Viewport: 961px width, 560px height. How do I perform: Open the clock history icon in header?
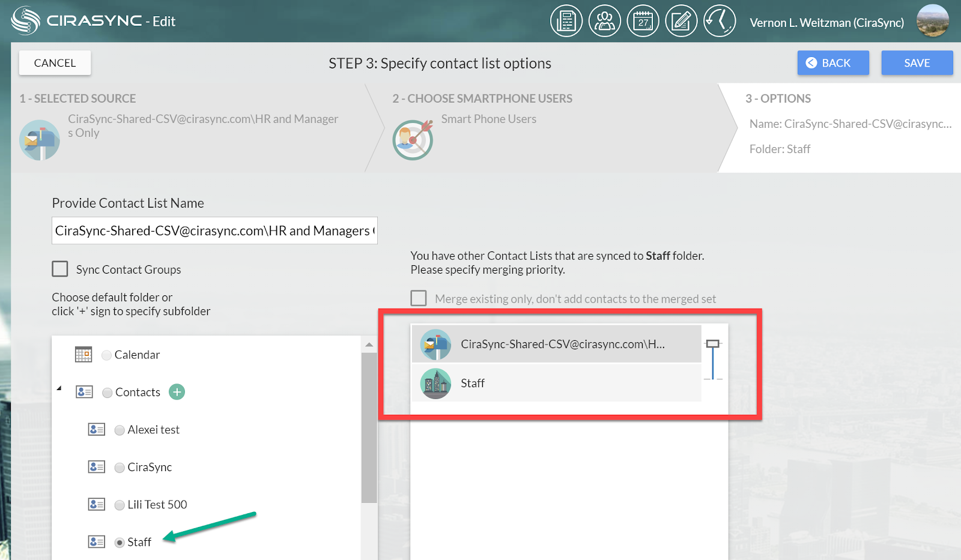pyautogui.click(x=720, y=21)
